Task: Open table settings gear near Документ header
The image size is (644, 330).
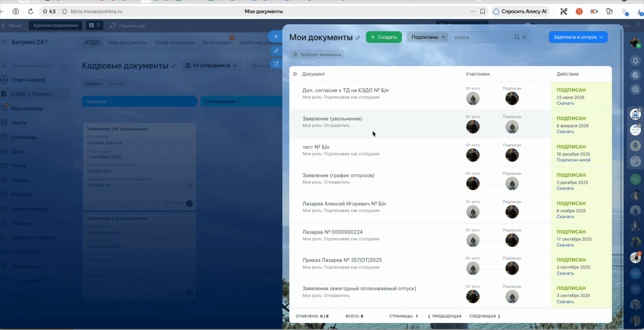Action: tap(295, 74)
